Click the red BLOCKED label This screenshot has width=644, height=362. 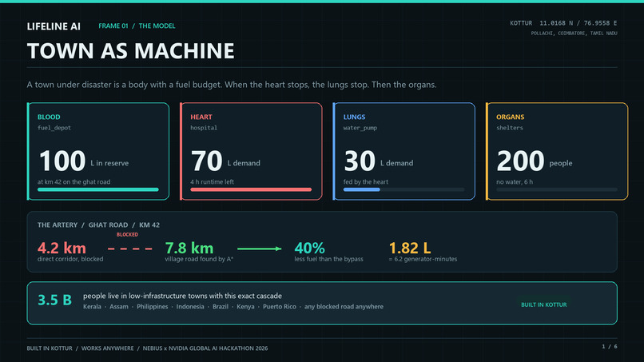(x=127, y=235)
